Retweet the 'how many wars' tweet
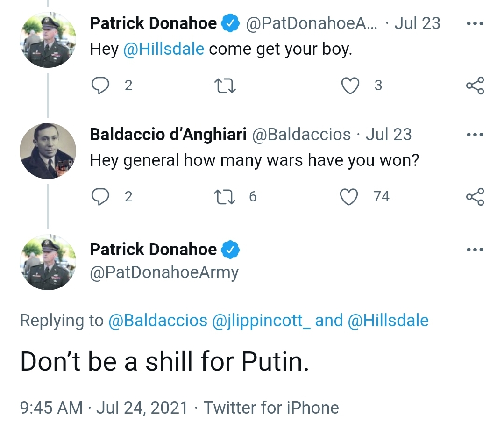504x430 pixels. pyautogui.click(x=225, y=197)
